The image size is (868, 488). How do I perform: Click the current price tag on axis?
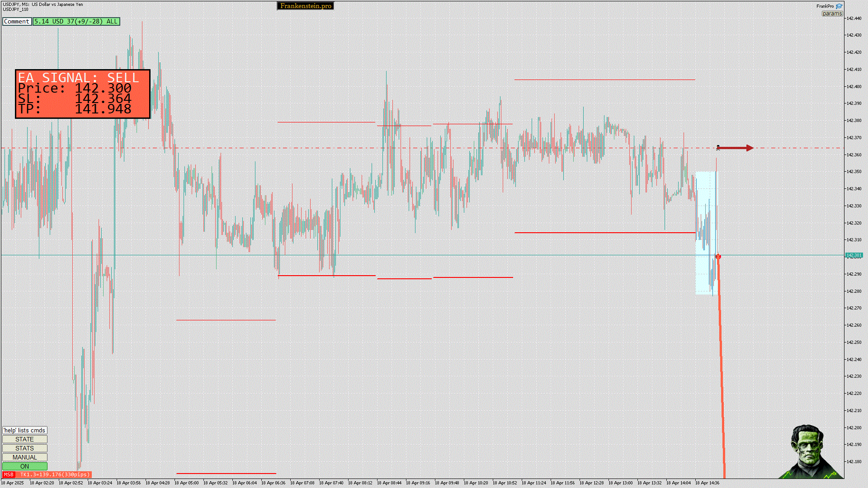(854, 255)
